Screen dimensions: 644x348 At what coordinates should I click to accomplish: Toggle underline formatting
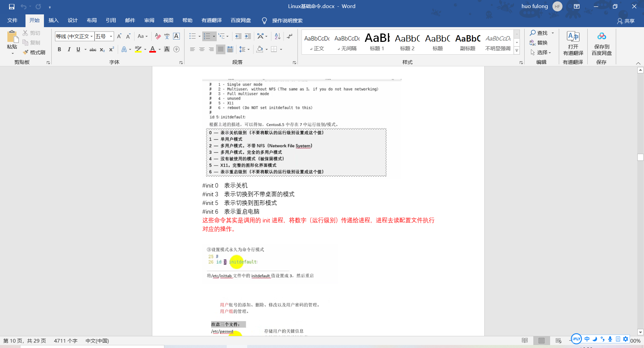pos(78,49)
